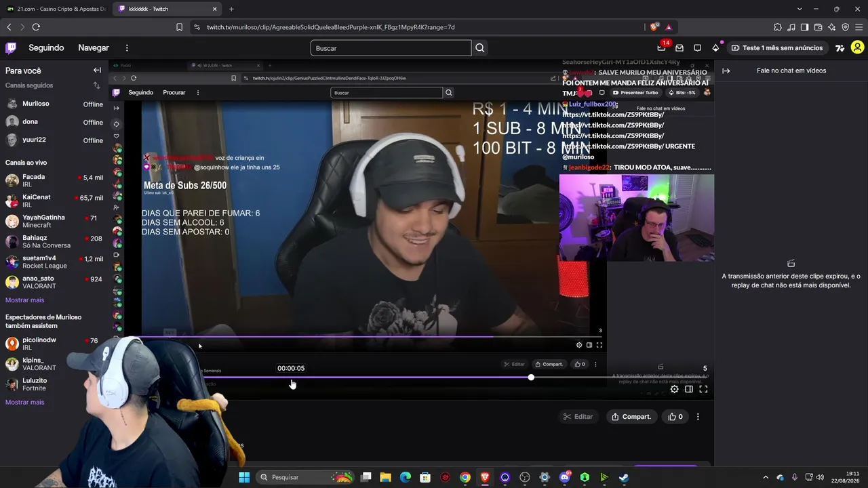This screenshot has width=868, height=488.
Task: Toggle inner embedded player fullscreen
Action: (599, 345)
